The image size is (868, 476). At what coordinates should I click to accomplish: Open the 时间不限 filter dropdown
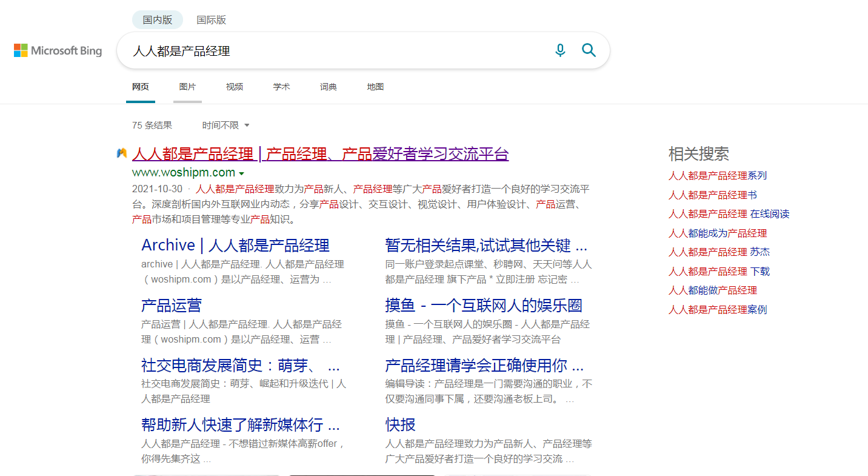coord(225,125)
